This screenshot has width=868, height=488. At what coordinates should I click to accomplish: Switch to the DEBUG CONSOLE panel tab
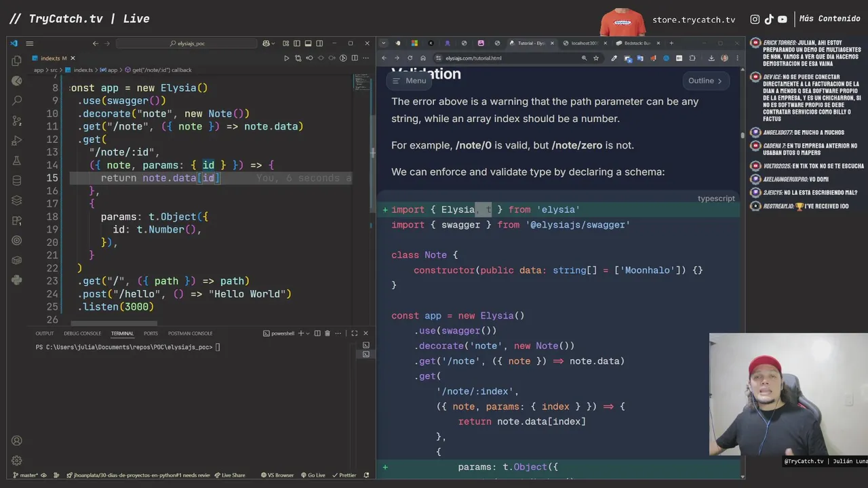tap(83, 333)
